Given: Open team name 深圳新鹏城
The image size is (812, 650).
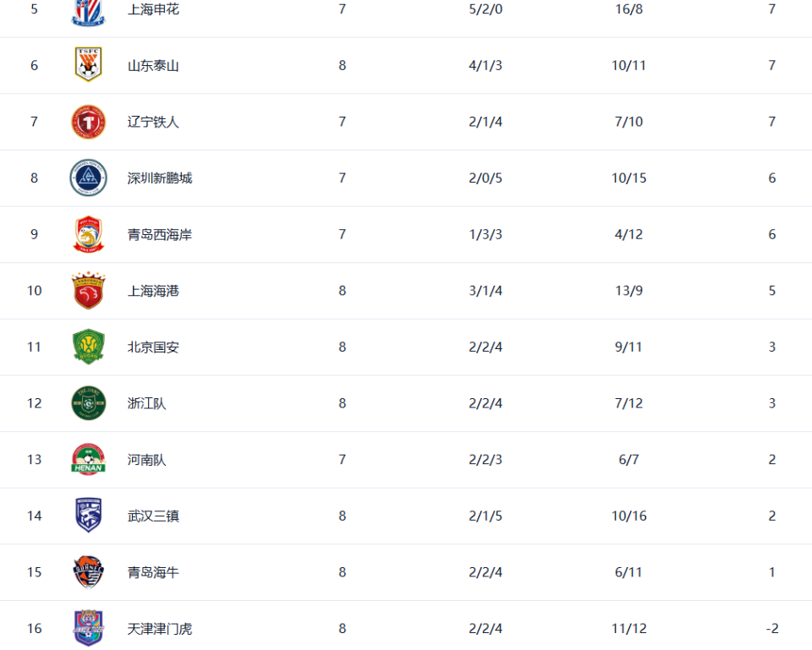Looking at the screenshot, I should click(160, 178).
